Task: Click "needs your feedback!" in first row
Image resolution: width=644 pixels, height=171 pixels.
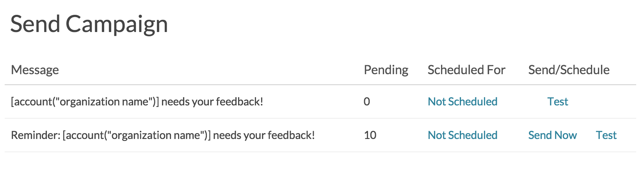Action: click(212, 102)
